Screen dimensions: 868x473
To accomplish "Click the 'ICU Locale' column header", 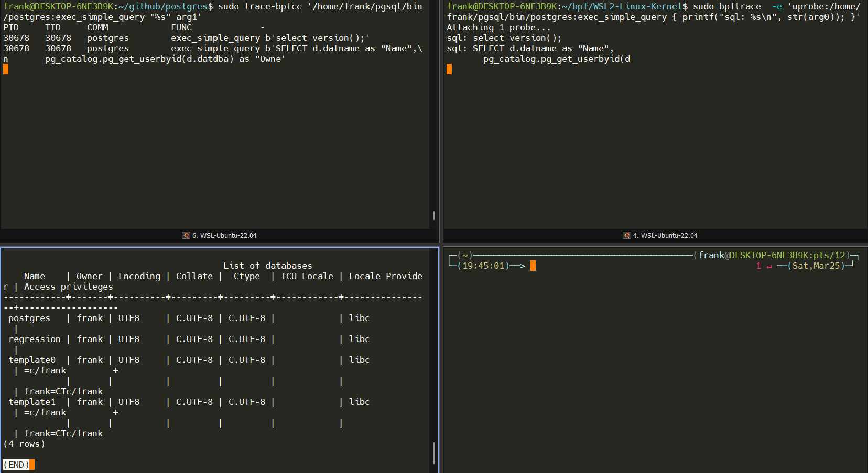I will click(307, 276).
